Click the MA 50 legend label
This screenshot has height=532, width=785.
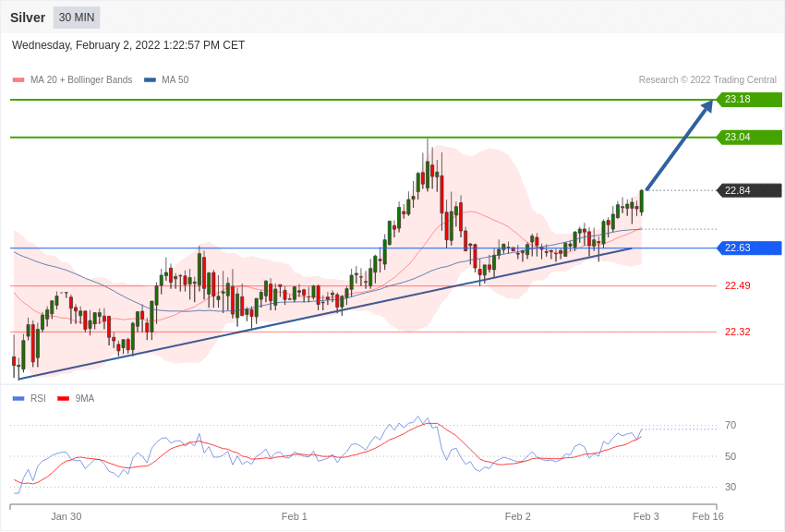(175, 80)
